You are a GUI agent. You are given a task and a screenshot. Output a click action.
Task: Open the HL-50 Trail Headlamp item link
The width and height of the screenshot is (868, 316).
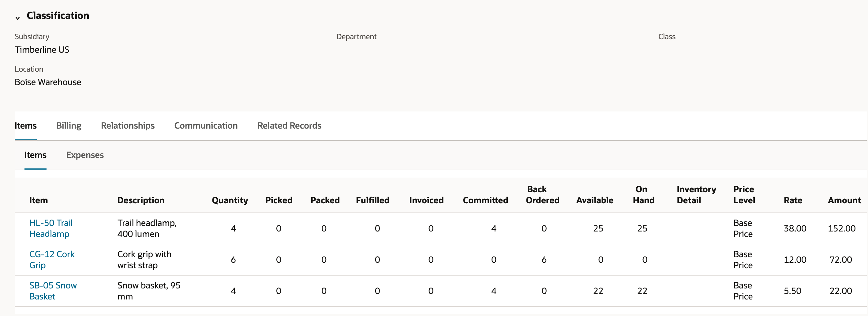(x=51, y=228)
